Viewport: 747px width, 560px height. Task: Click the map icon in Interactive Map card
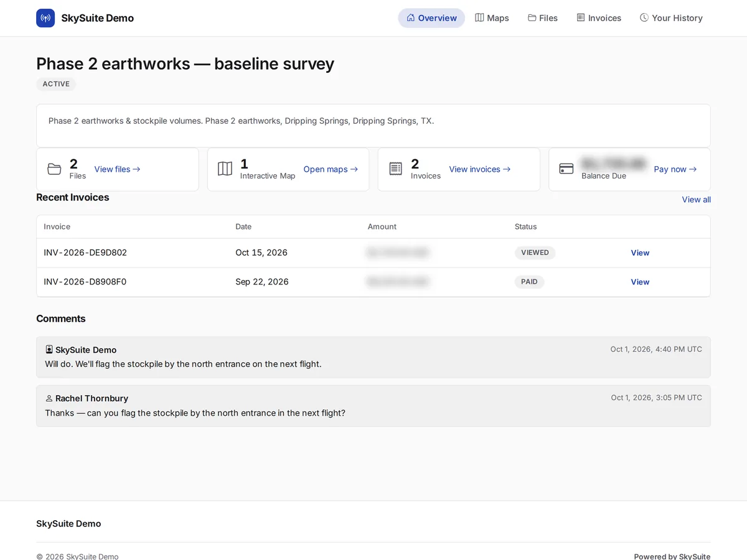[x=225, y=169]
